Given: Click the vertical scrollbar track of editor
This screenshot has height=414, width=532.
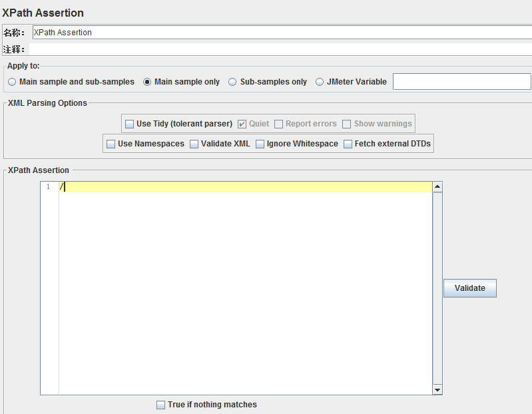Looking at the screenshot, I should tap(437, 288).
